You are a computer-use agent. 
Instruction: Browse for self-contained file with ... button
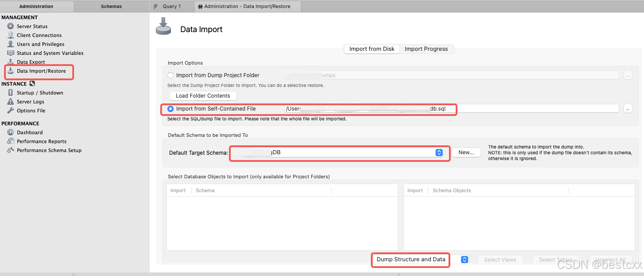point(628,109)
